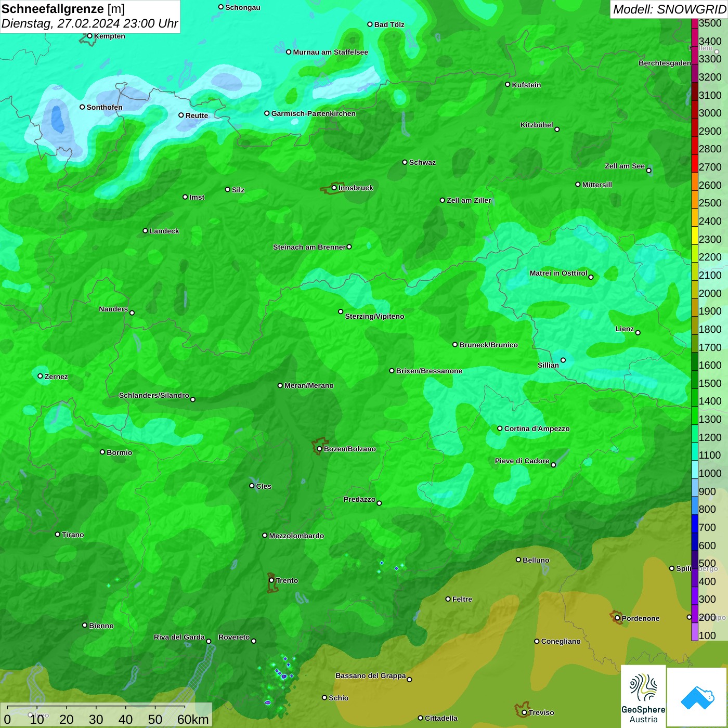
Task: Select the Kufstein map marker
Action: (508, 84)
